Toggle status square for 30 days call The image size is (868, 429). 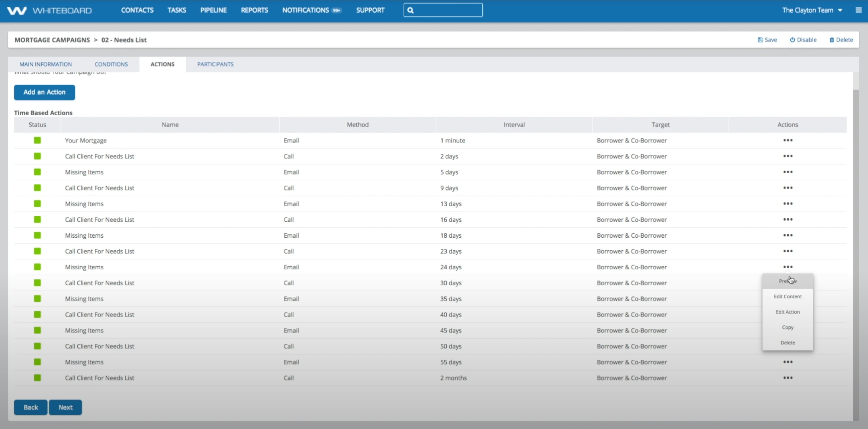(37, 283)
